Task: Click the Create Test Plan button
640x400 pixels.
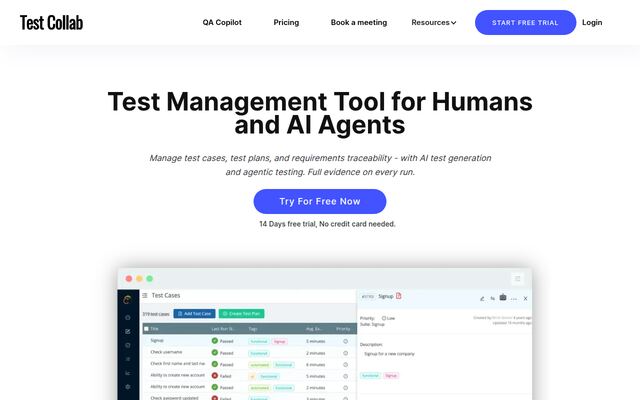Action: click(241, 313)
